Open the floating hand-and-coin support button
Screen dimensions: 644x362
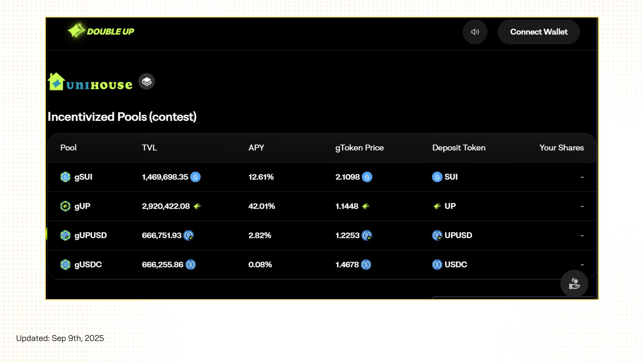(x=574, y=284)
